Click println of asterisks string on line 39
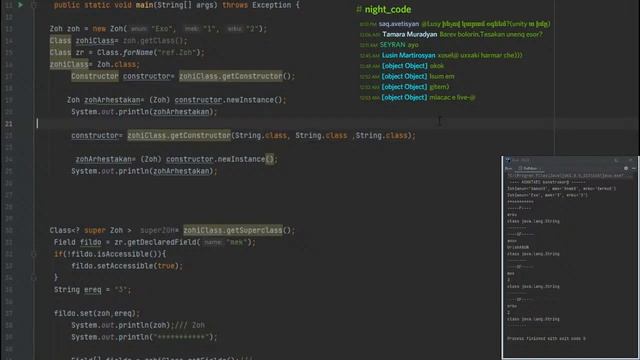 [144, 337]
